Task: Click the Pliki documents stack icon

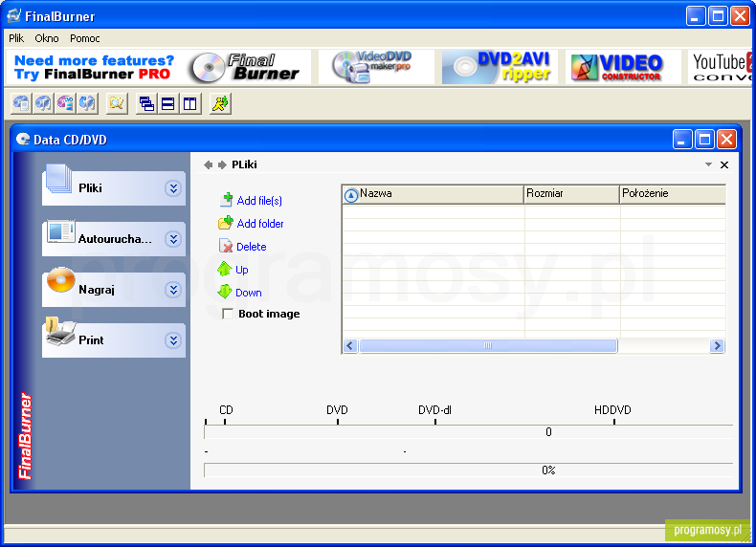Action: click(58, 179)
